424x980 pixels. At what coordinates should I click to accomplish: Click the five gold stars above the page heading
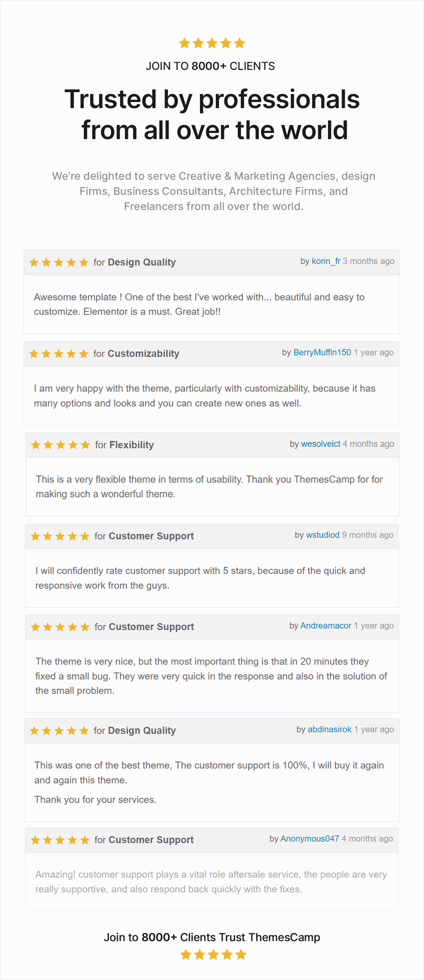(212, 43)
